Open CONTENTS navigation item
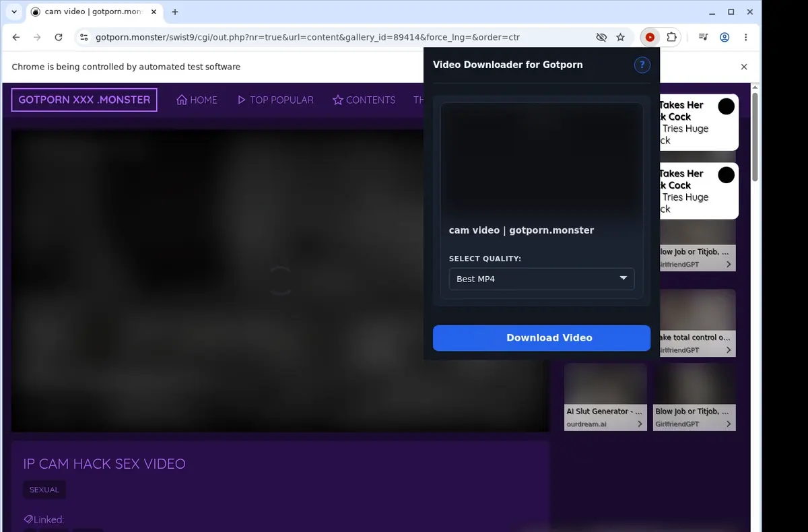This screenshot has width=808, height=532. [x=364, y=100]
